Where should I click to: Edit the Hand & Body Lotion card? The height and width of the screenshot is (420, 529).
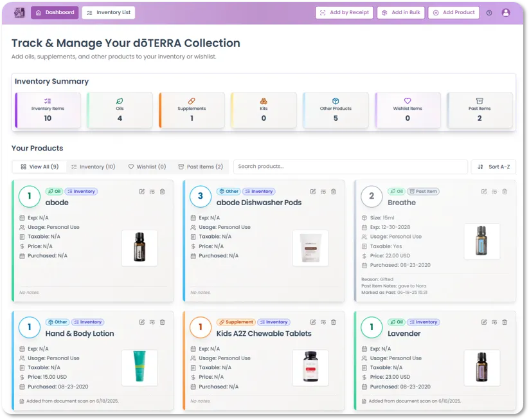tap(142, 322)
